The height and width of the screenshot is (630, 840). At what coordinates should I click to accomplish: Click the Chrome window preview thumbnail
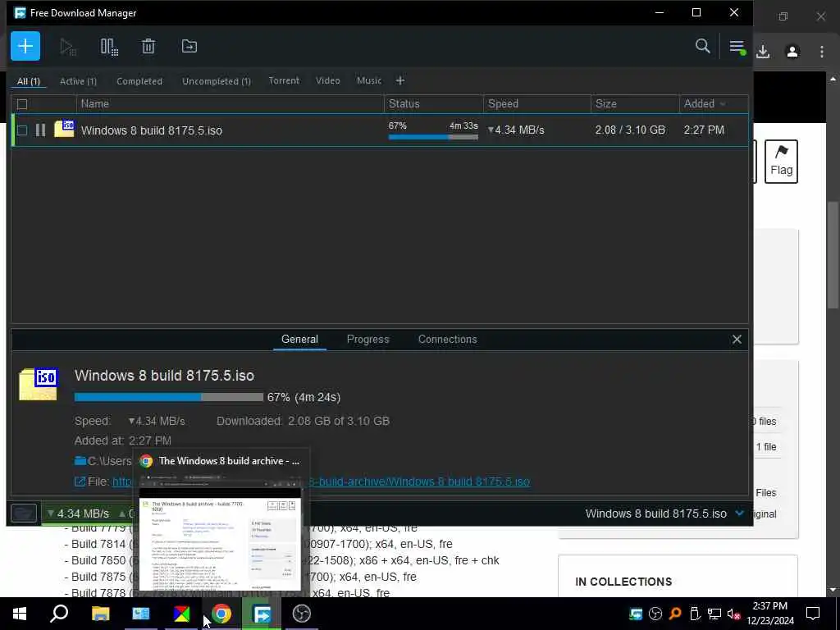tap(220, 532)
